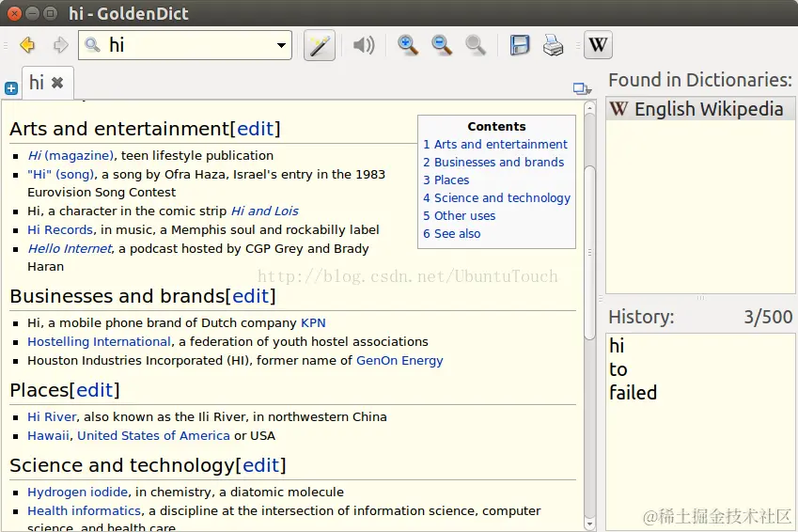Open the Hi and Lois link
The height and width of the screenshot is (532, 798).
(x=265, y=211)
